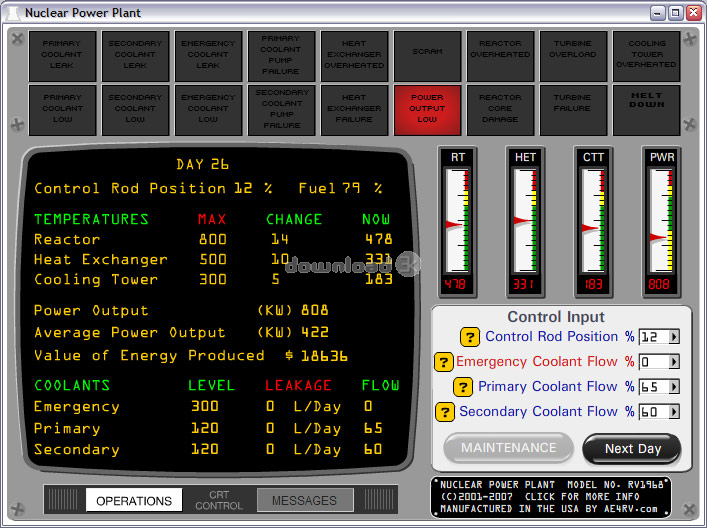
Task: Click the Reactor current temperature 478
Action: pyautogui.click(x=379, y=239)
